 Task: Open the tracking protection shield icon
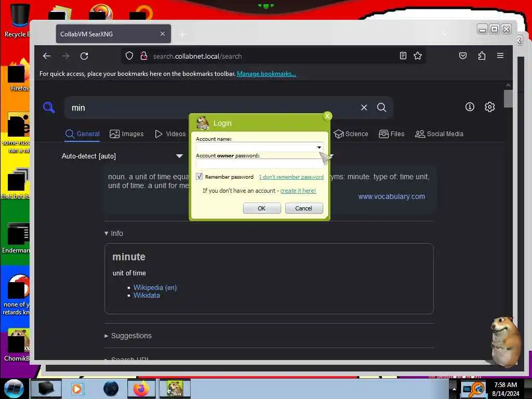pyautogui.click(x=129, y=56)
